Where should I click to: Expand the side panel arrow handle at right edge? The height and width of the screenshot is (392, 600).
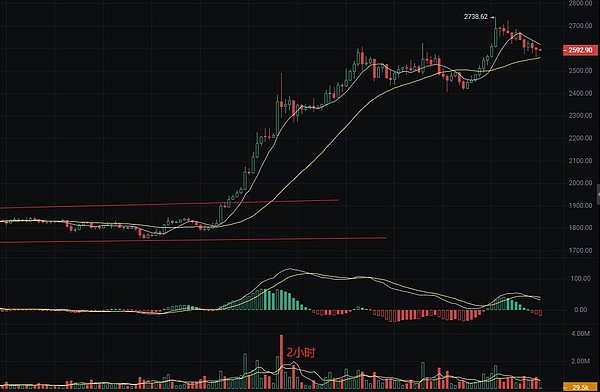(x=598, y=195)
